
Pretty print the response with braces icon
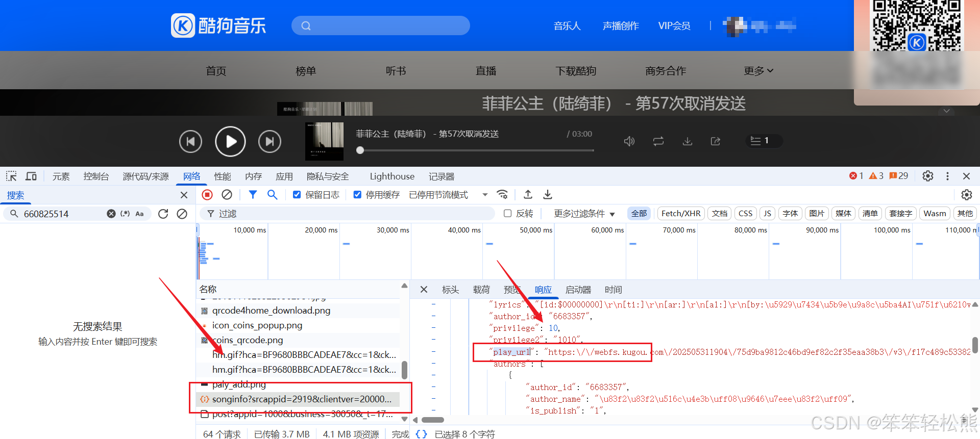pyautogui.click(x=421, y=434)
